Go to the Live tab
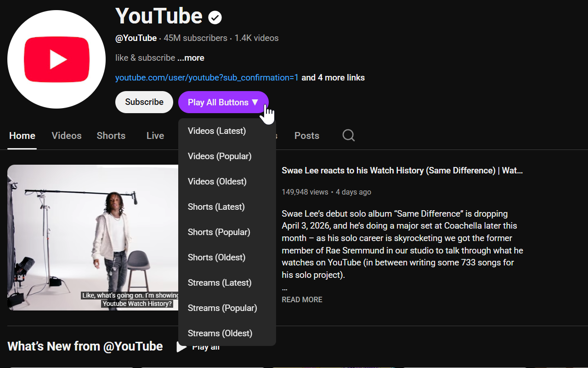This screenshot has height=368, width=588. pos(155,136)
